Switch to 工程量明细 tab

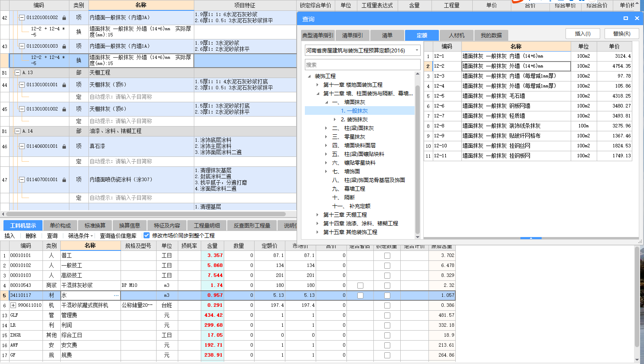207,225
